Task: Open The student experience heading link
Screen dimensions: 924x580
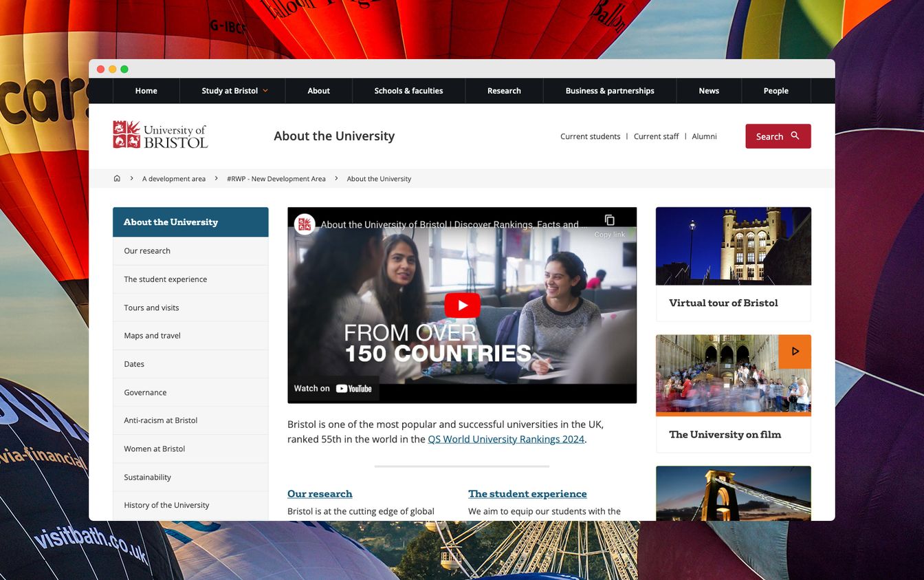Action: pyautogui.click(x=527, y=494)
